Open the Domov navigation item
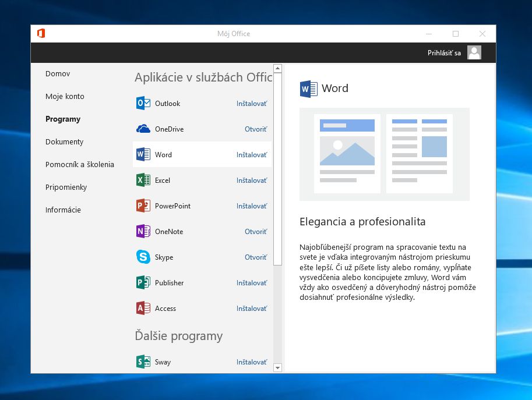532x400 pixels. 58,73
